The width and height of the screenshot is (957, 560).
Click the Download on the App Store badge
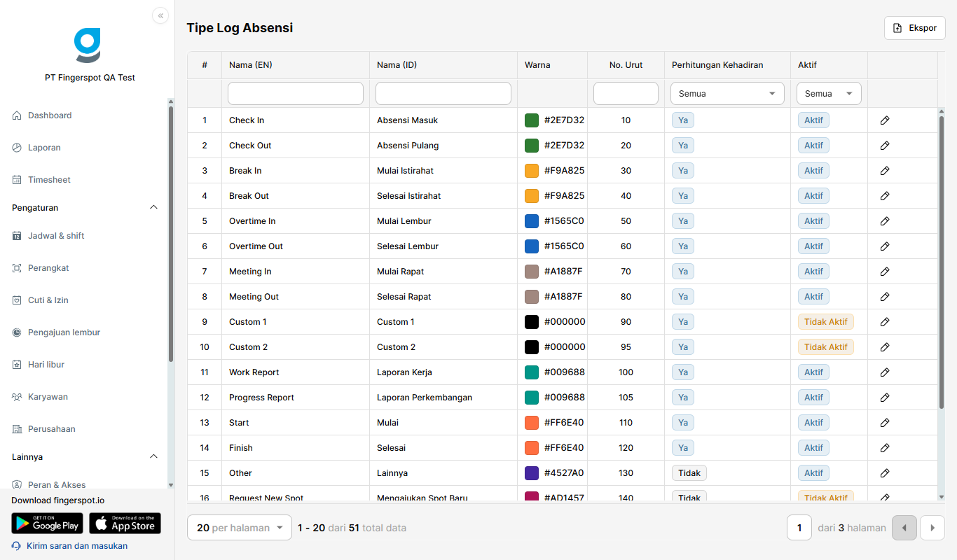click(125, 524)
